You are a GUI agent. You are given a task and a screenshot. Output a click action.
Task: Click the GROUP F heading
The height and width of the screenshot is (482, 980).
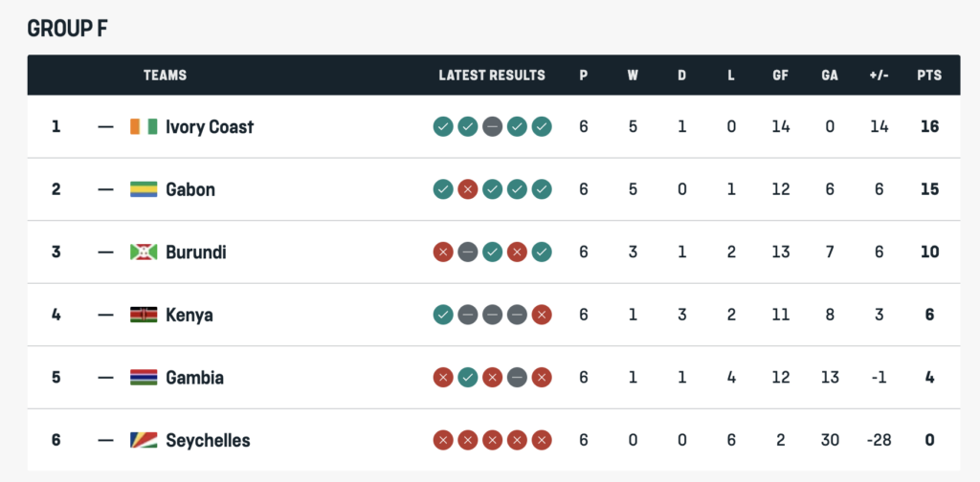click(x=67, y=29)
